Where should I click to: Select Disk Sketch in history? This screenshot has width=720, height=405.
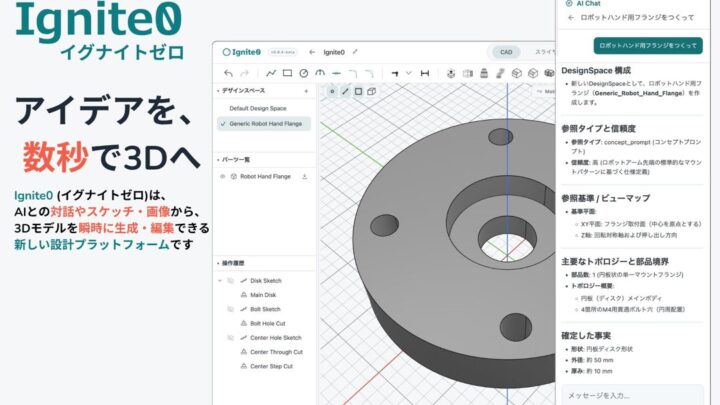click(x=265, y=281)
